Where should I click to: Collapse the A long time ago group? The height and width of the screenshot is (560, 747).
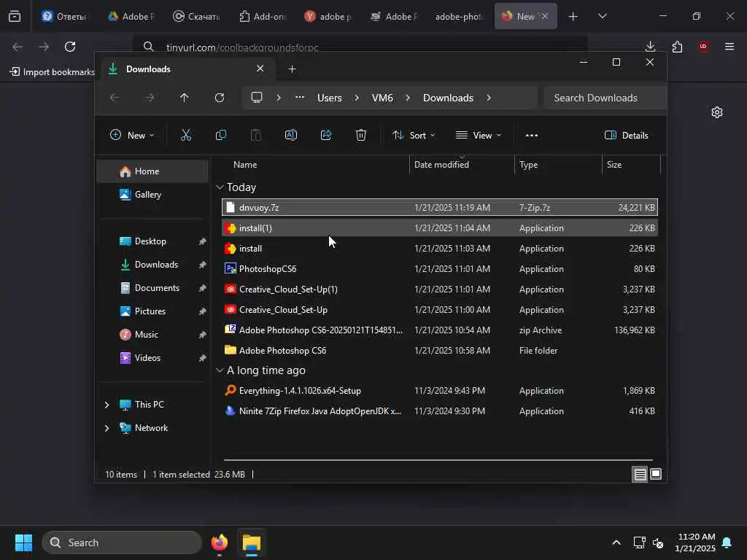pos(220,370)
